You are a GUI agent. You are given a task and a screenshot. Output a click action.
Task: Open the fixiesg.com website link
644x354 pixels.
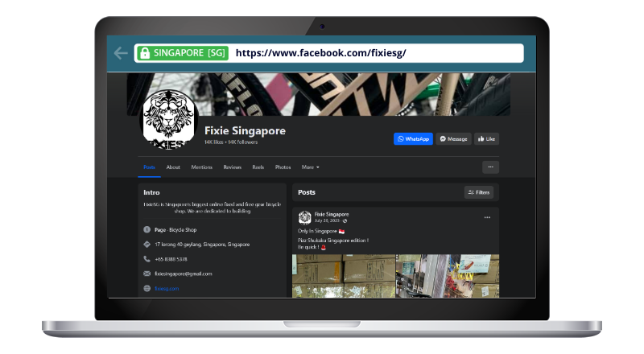[167, 288]
